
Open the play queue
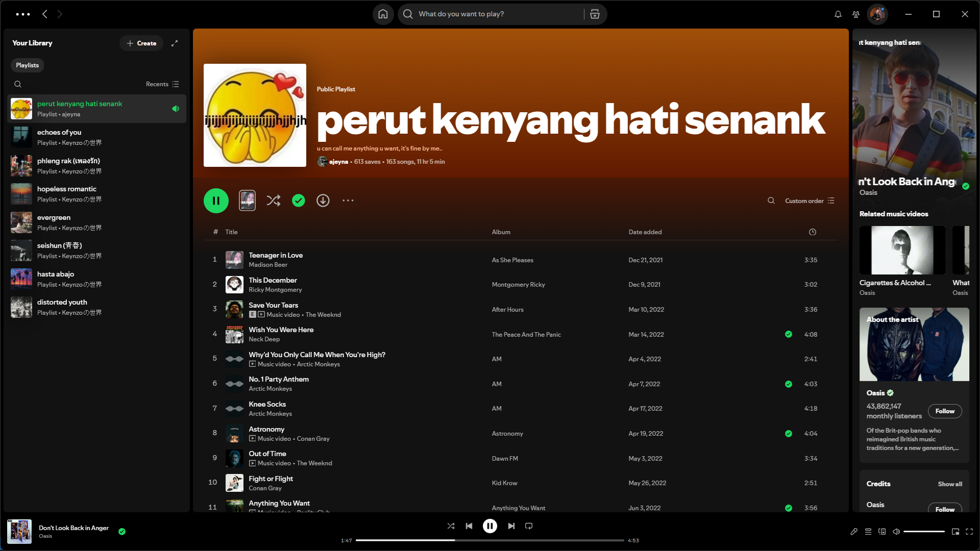[868, 532]
